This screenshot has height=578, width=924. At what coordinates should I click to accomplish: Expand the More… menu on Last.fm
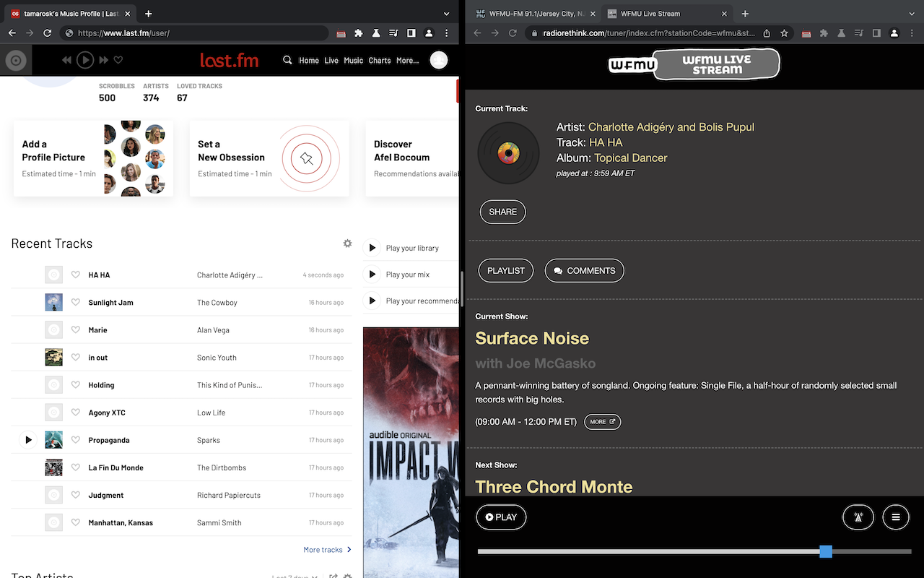point(407,61)
